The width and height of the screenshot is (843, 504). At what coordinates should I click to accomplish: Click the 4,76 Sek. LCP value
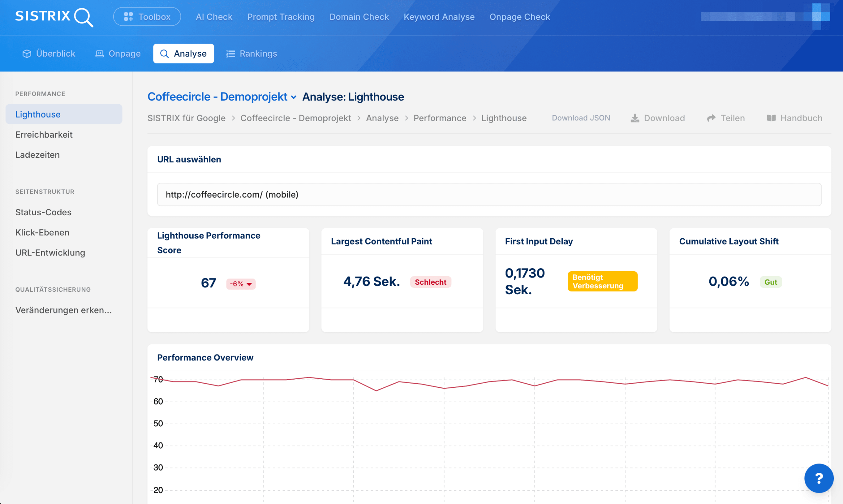click(x=371, y=281)
